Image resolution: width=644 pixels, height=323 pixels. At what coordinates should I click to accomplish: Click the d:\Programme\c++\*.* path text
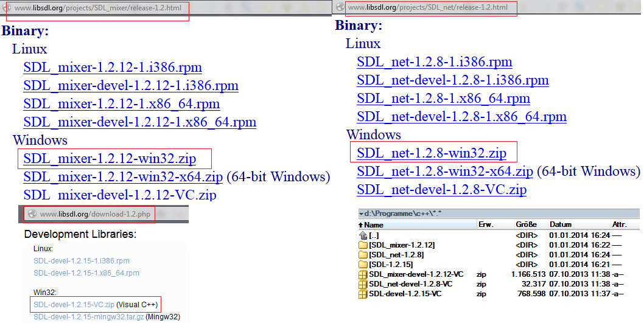pos(402,214)
